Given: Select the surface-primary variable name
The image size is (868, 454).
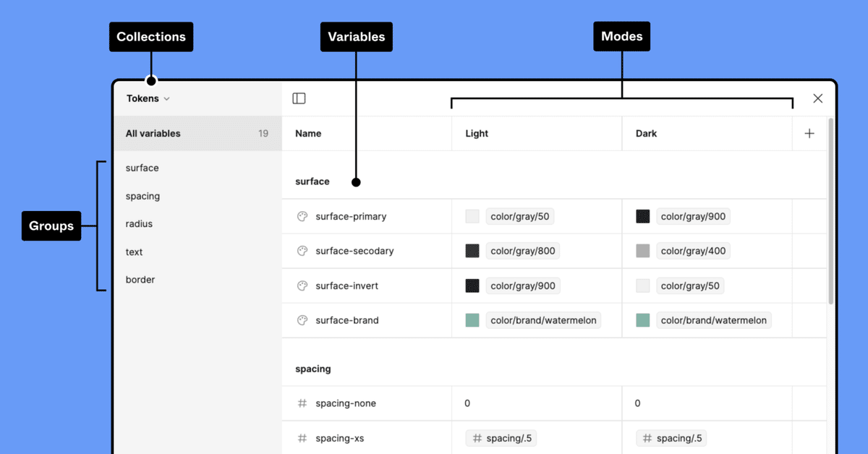Looking at the screenshot, I should pyautogui.click(x=351, y=216).
